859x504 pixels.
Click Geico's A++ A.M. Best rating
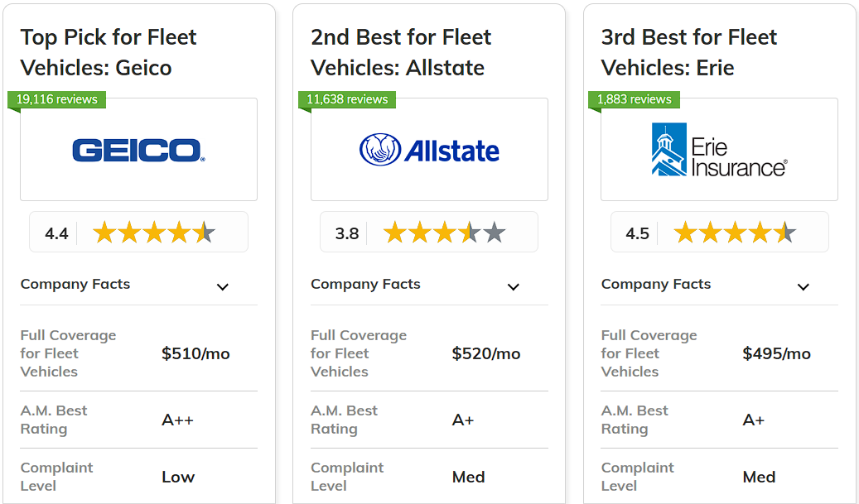pos(177,420)
